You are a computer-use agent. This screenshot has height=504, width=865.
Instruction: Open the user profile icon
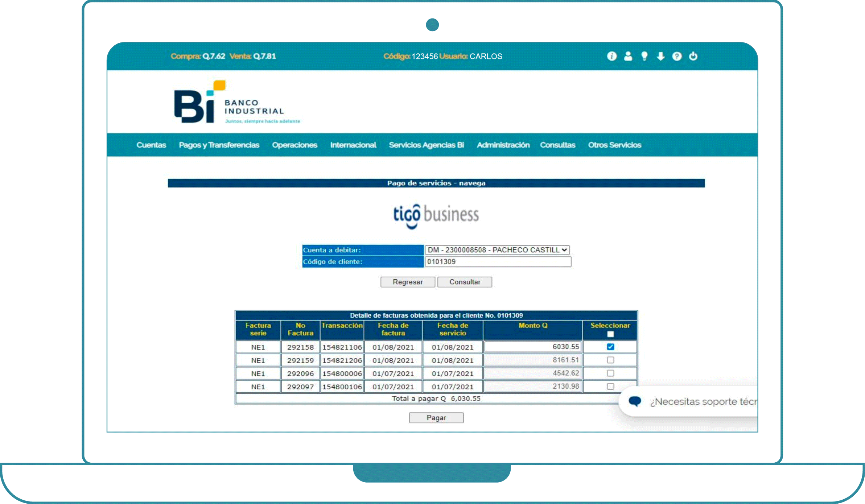pyautogui.click(x=628, y=56)
